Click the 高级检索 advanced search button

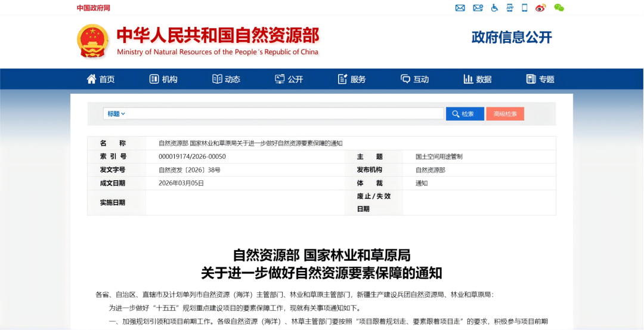point(504,113)
